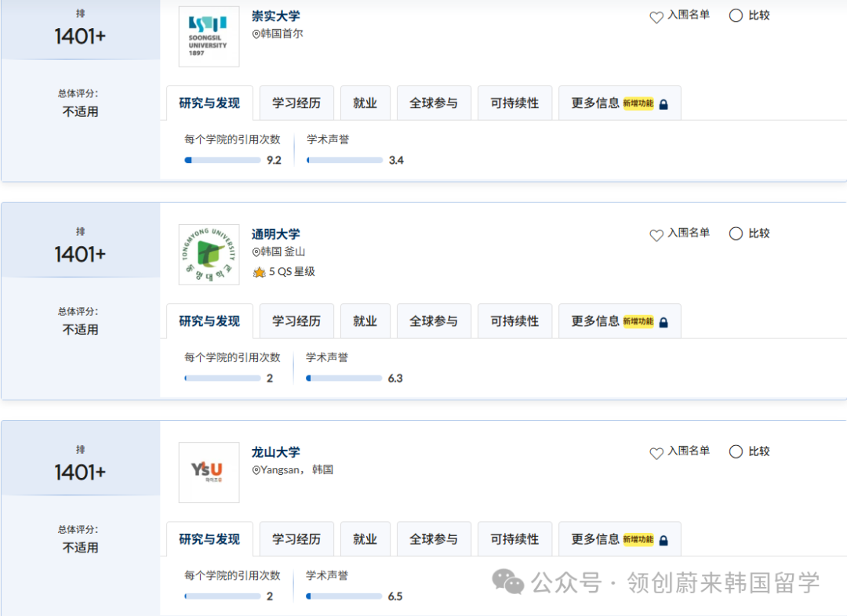Click the lock icon on 通明大学 更多信息 tab
Screen dimensions: 847x616
[x=664, y=322]
